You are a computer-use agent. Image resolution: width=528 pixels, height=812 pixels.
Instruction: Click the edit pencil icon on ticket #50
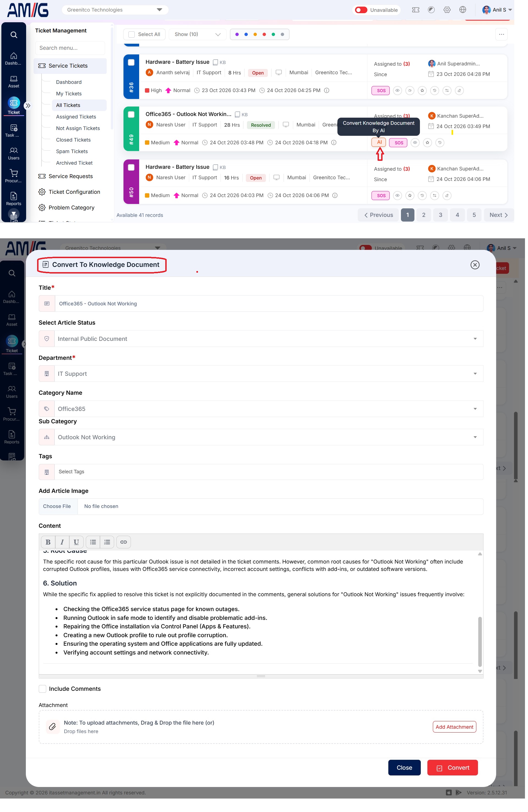point(447,195)
